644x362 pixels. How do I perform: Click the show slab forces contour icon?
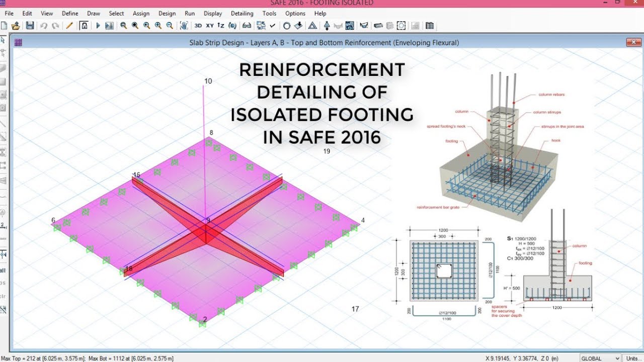[x=350, y=26]
